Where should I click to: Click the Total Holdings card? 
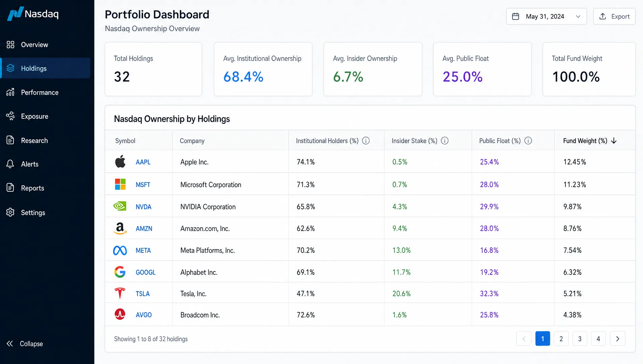(153, 69)
